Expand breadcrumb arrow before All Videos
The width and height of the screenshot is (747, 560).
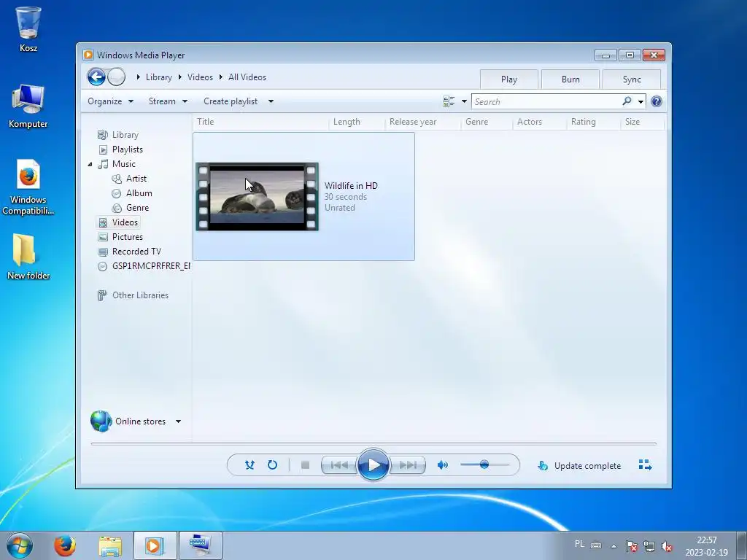220,77
